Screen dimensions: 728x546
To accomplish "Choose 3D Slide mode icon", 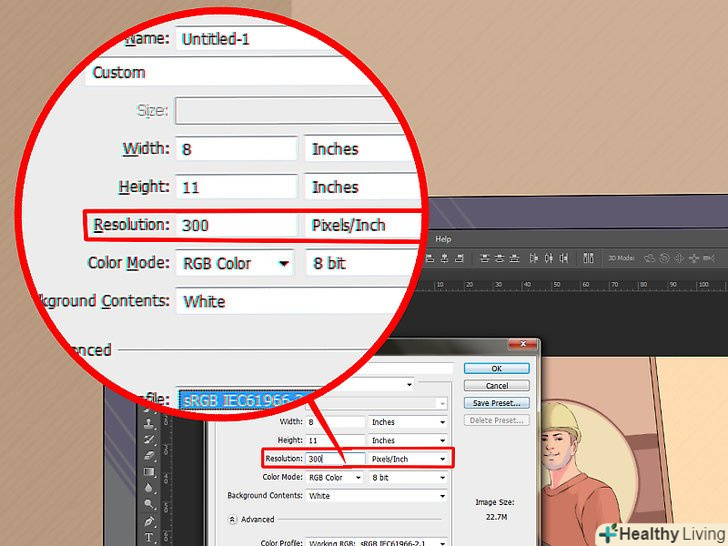I will [x=694, y=258].
